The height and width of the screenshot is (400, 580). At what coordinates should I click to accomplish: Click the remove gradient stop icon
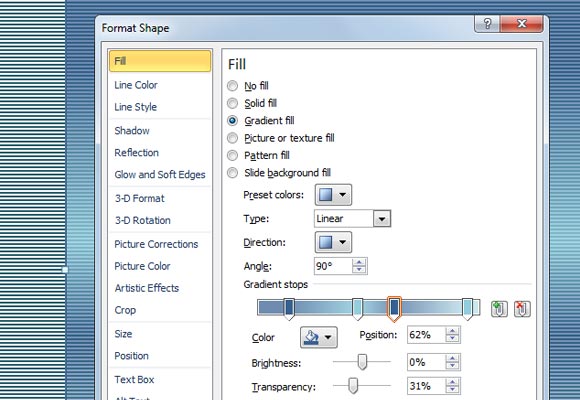tap(522, 309)
